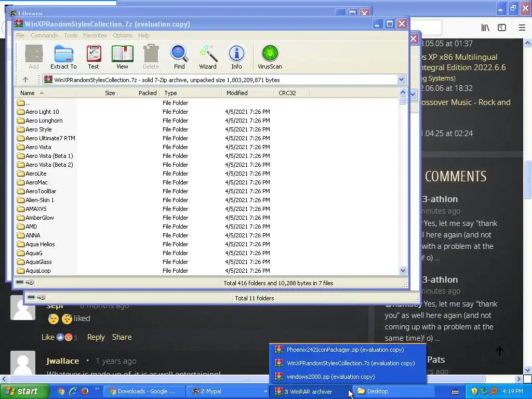The width and height of the screenshot is (532, 399).
Task: Sort by the Name column header
Action: 45,93
